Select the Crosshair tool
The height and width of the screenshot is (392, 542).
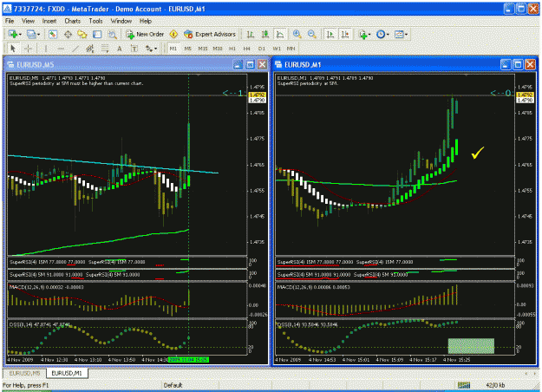(28, 49)
